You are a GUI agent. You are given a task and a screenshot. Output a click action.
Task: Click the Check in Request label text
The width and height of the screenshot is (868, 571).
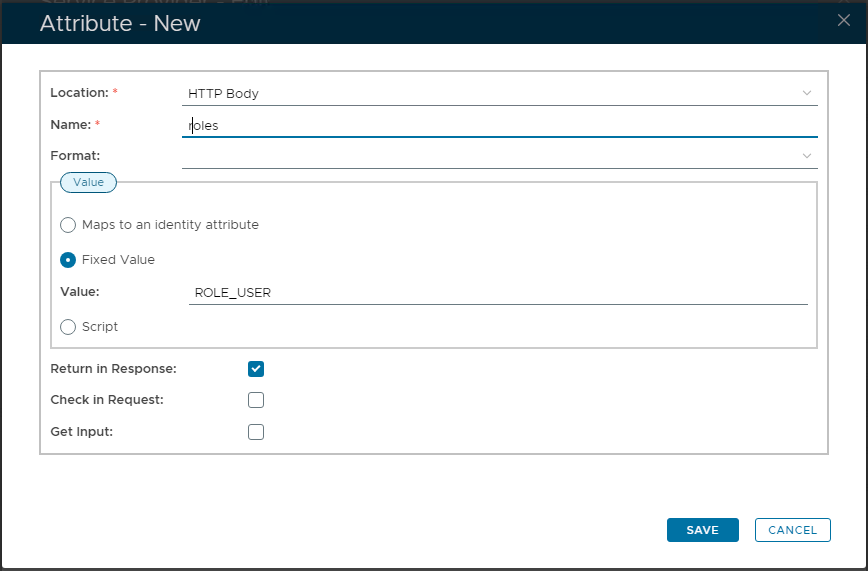pyautogui.click(x=107, y=400)
